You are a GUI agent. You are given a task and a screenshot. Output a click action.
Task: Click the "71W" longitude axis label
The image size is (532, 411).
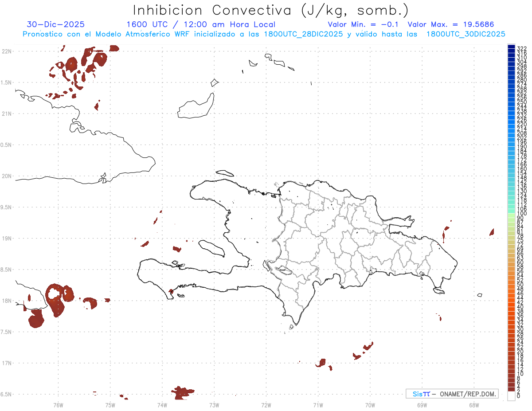318,405
